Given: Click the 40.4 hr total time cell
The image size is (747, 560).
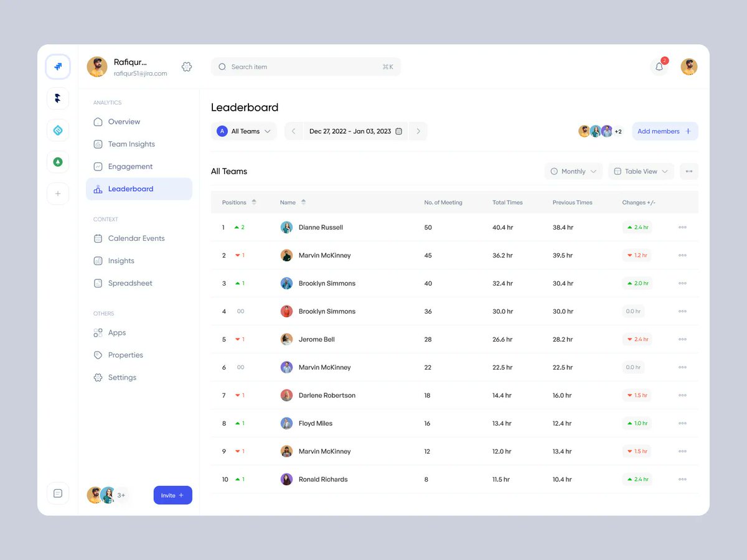Looking at the screenshot, I should (502, 227).
